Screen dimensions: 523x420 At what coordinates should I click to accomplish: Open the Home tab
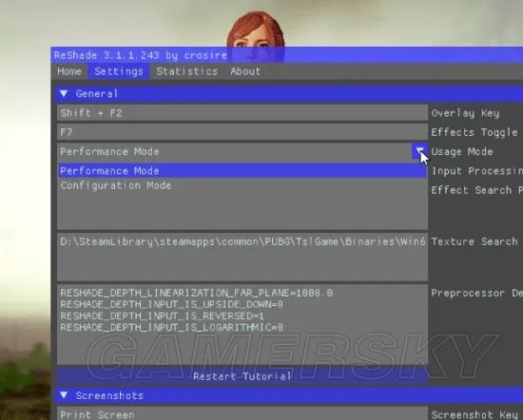[69, 71]
